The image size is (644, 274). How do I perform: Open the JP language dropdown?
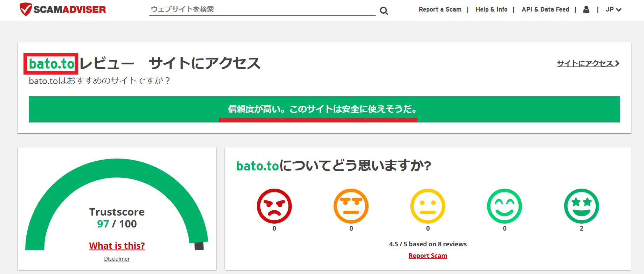[x=614, y=9]
